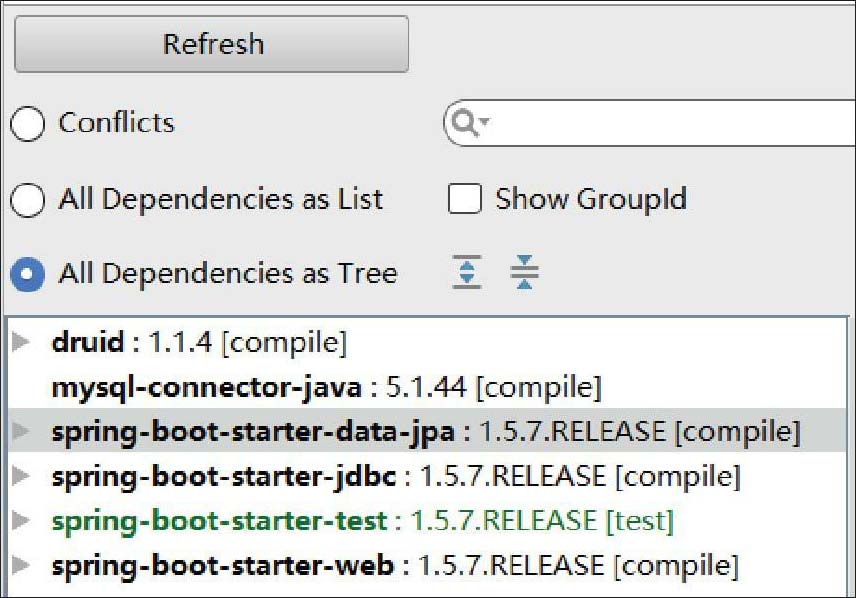856x598 pixels.
Task: Expand the spring-boot-starter-jdbc node
Action: pos(20,476)
